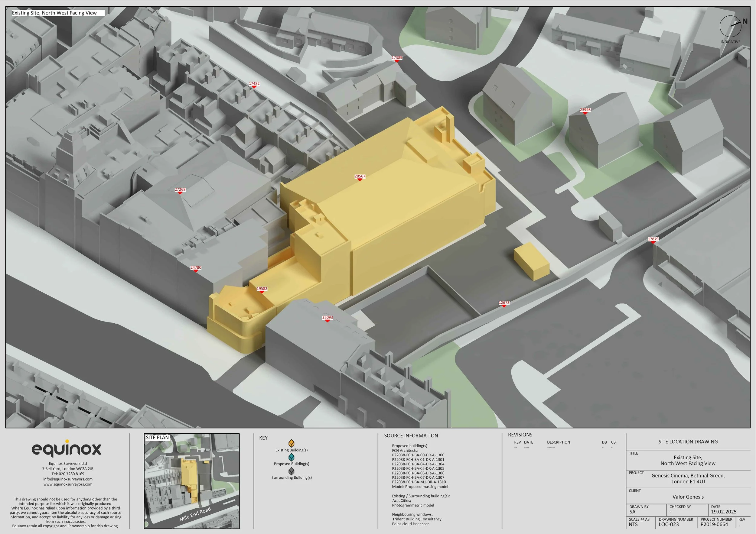Click the www.equinoxsurveyors.com link
Viewport: 756px width, 534px height.
(x=68, y=484)
